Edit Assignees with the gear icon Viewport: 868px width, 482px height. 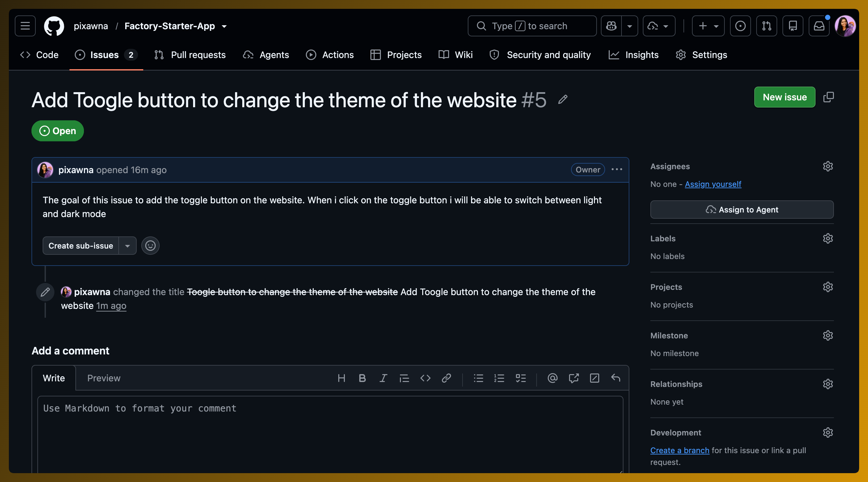828,166
